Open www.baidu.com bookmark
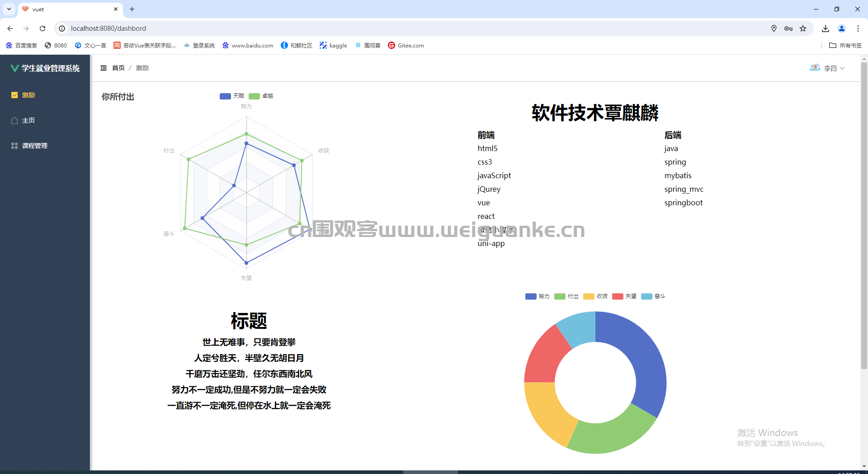868x474 pixels. coord(248,45)
